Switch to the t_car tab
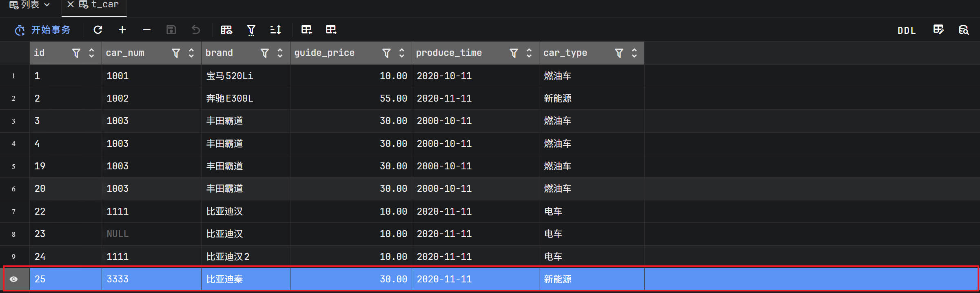 [x=105, y=5]
